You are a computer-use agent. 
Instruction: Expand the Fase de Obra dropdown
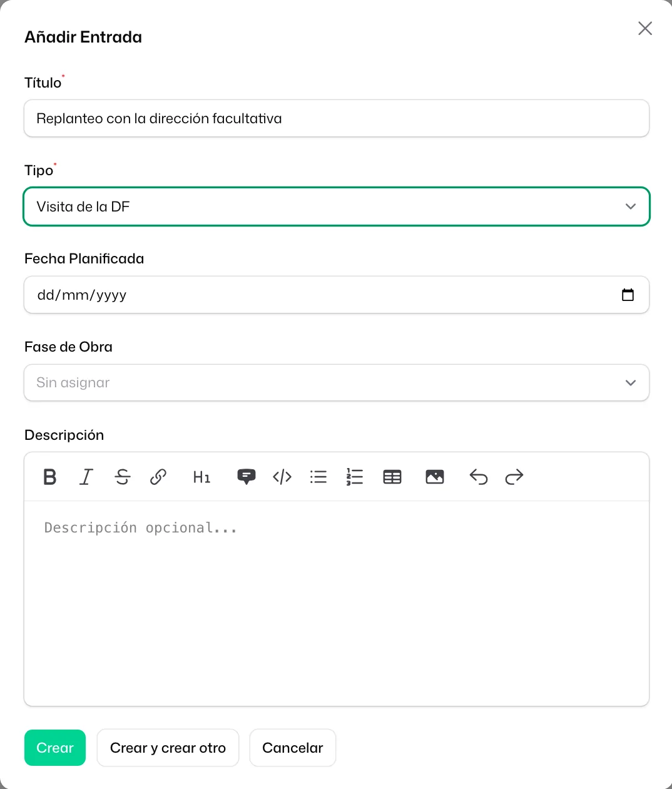[x=337, y=382]
